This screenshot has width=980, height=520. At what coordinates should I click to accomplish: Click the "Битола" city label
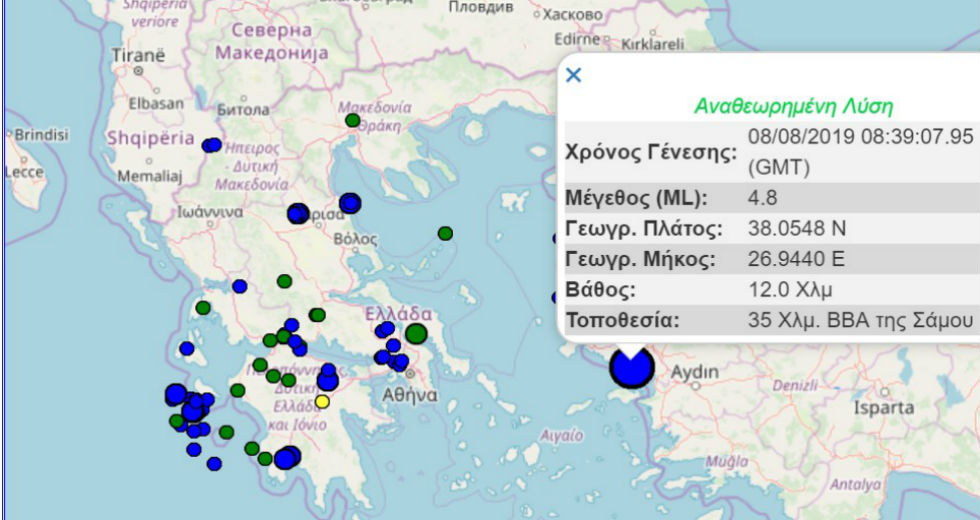point(243,110)
